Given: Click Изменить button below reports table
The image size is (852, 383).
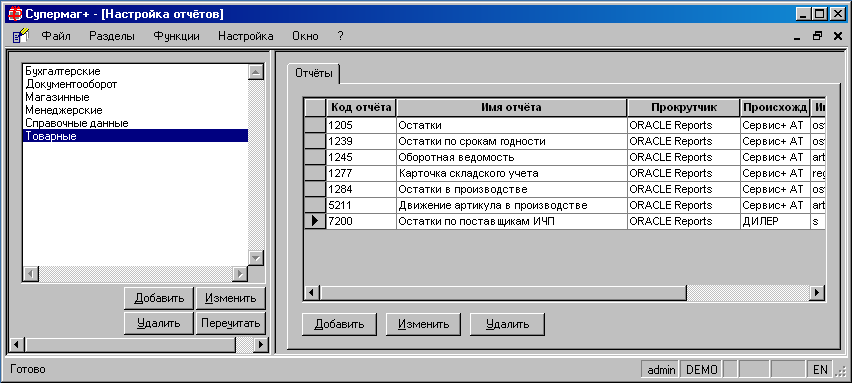Looking at the screenshot, I should pos(423,324).
